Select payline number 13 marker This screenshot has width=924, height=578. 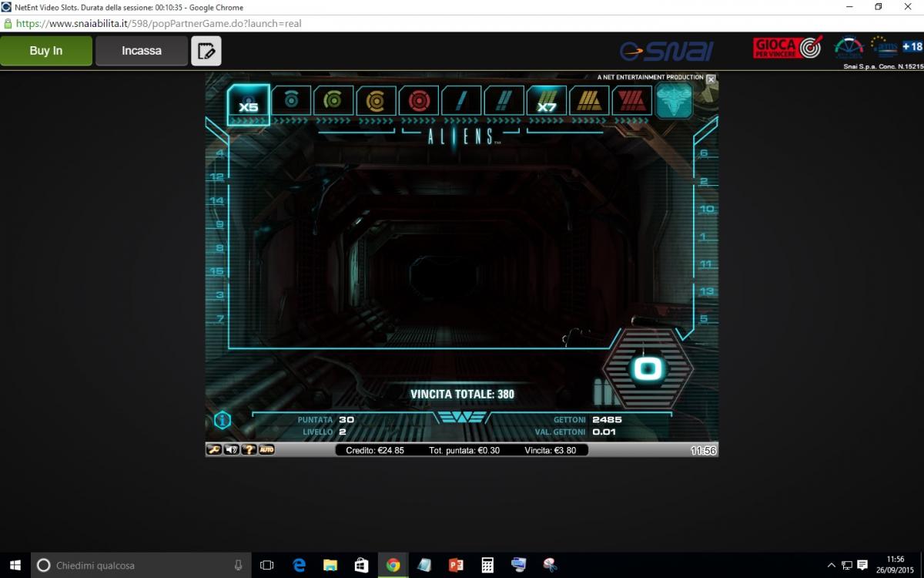tap(707, 291)
